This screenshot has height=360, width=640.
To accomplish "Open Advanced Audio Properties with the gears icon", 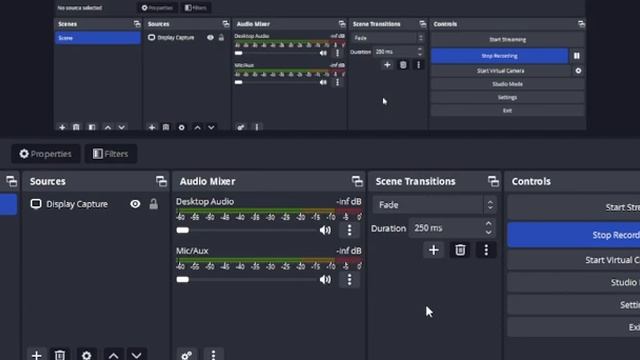I will [x=187, y=355].
